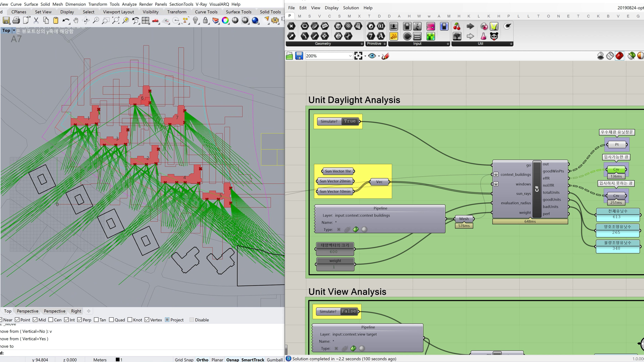Click the blue Save icon in Grasshopper

299,56
